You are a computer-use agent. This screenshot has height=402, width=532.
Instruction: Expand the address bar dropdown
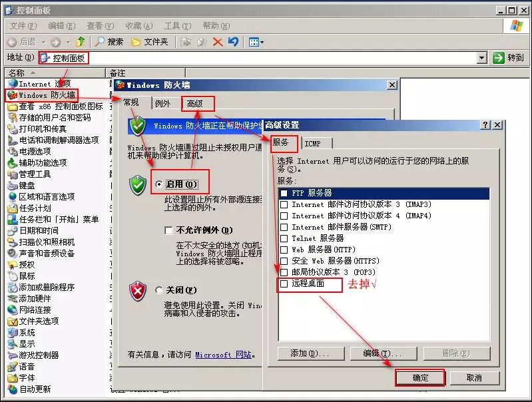tap(482, 58)
